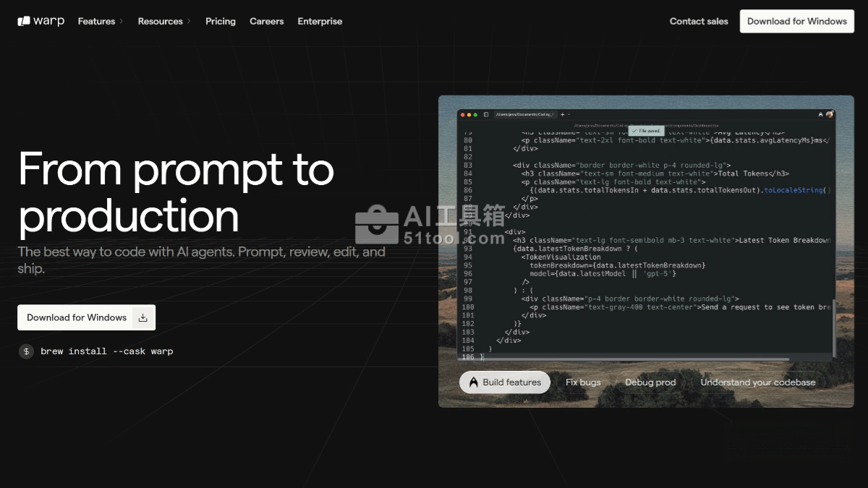868x488 pixels.
Task: Open the Enterprise page
Action: (x=320, y=21)
